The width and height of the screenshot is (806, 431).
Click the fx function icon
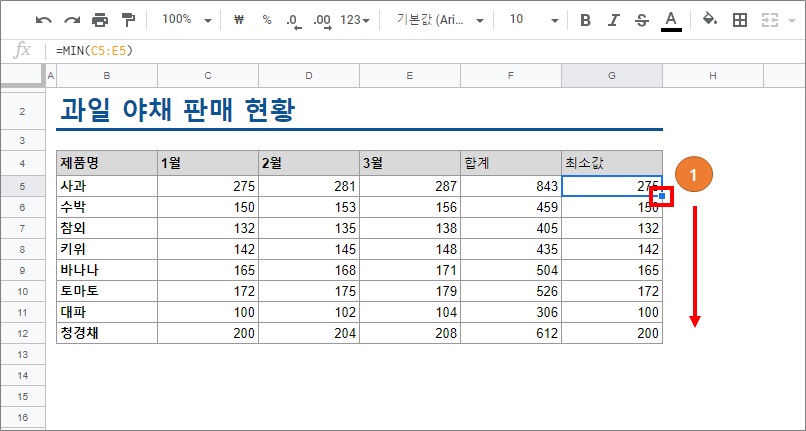[22, 50]
